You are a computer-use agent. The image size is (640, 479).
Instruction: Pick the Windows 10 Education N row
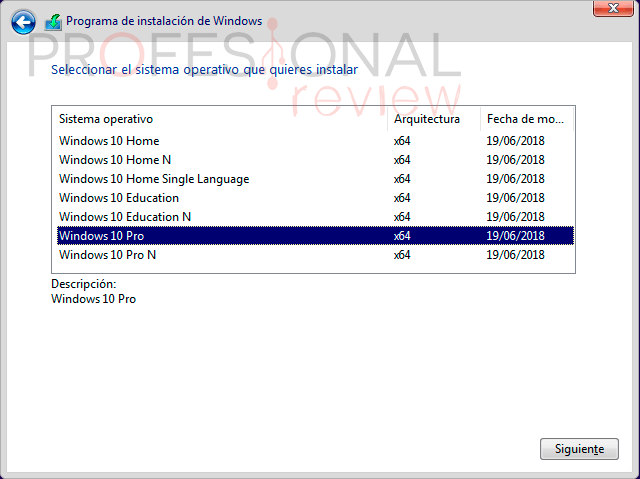125,217
